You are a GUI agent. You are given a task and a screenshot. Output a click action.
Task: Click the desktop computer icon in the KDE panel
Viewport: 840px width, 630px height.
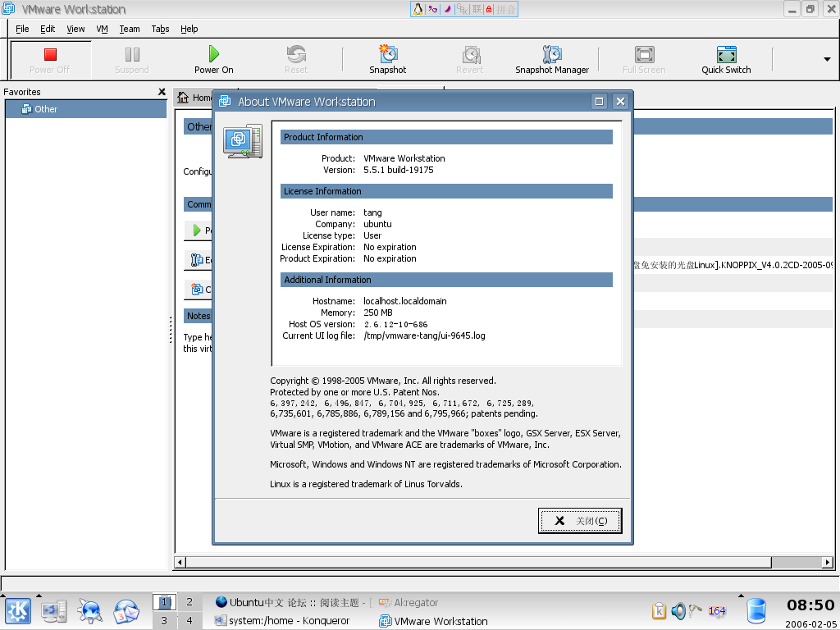point(54,611)
